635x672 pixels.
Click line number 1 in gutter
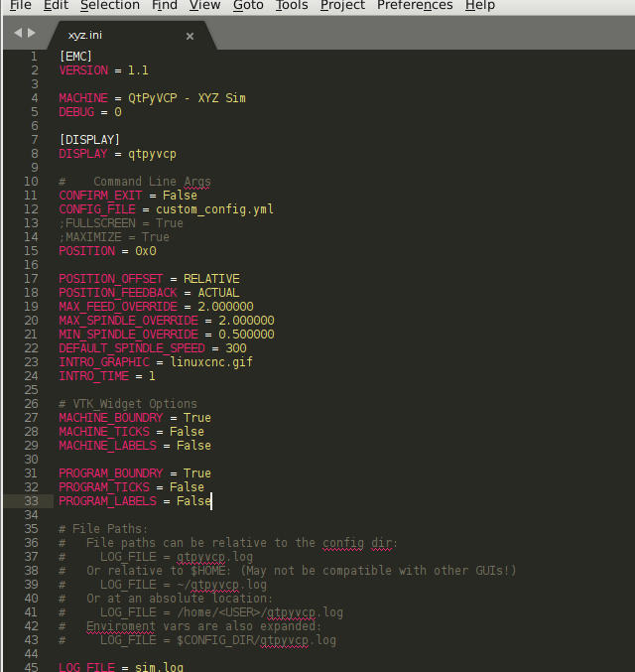click(34, 57)
